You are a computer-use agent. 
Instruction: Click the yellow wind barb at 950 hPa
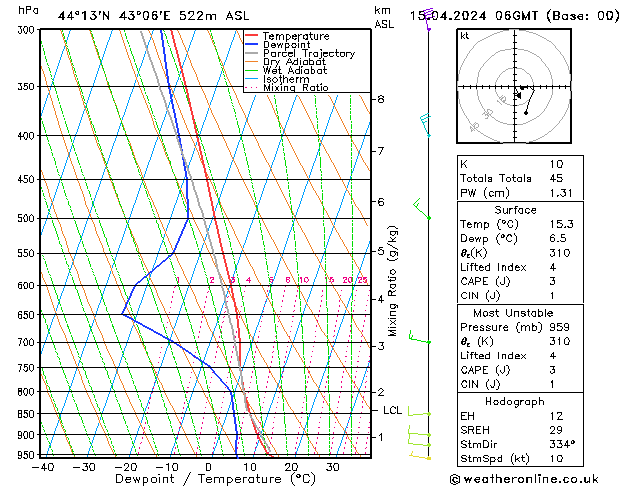(x=420, y=456)
